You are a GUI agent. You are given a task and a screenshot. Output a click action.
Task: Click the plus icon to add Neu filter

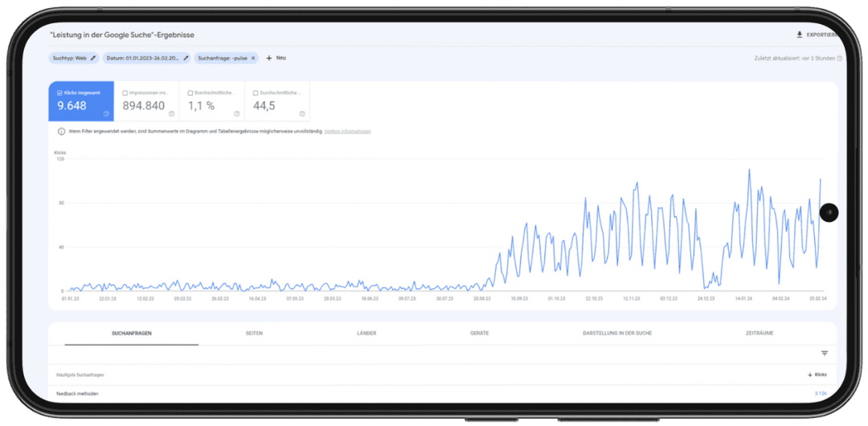click(x=268, y=58)
